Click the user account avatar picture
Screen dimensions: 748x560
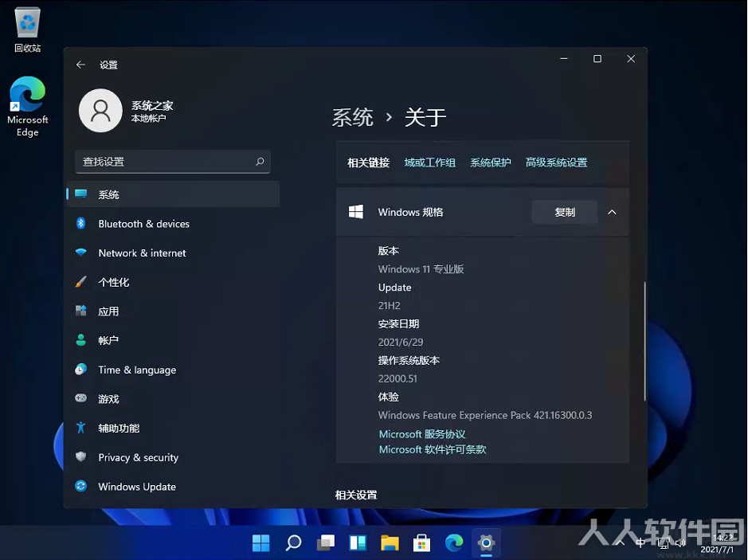coord(100,111)
